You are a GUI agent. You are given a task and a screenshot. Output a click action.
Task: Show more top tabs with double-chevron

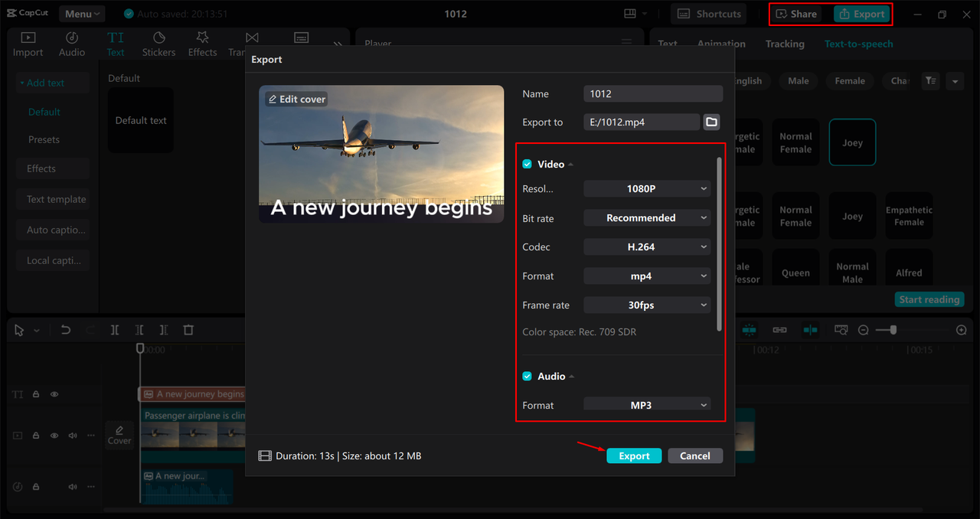click(x=337, y=44)
